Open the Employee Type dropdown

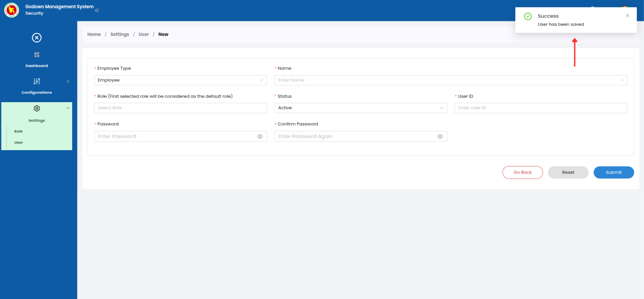(x=180, y=80)
